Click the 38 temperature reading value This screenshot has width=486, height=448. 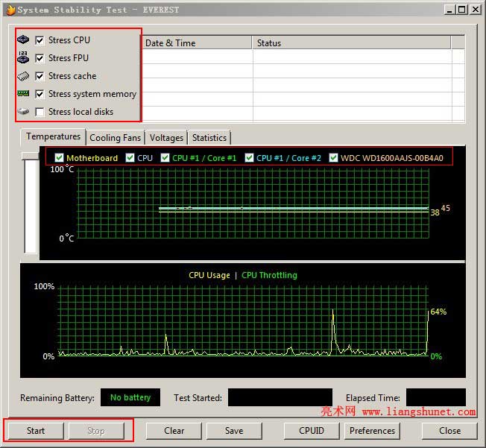[x=435, y=212]
